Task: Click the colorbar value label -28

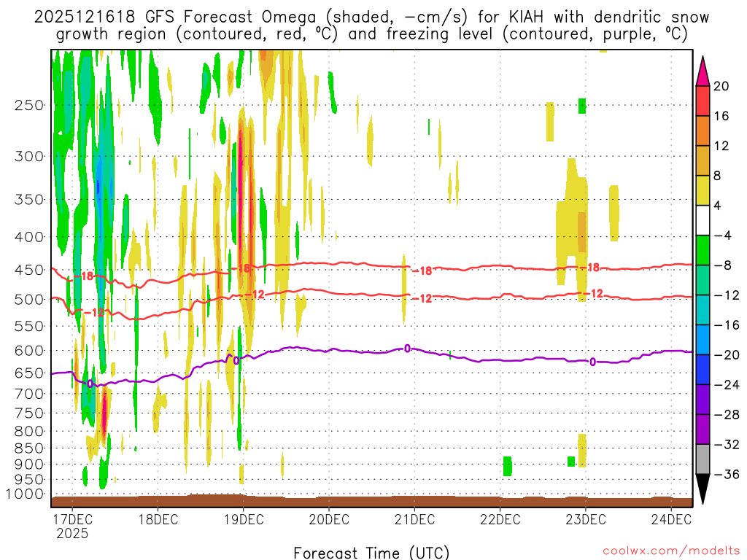Action: pyautogui.click(x=727, y=415)
